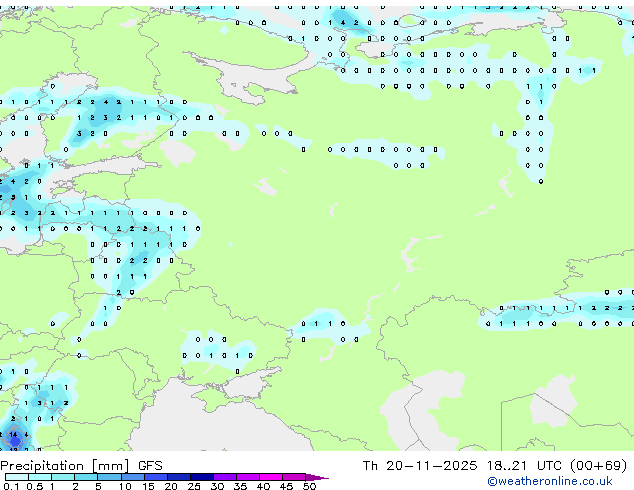634x490 pixels.
Task: Pick legend swatch between 2 and 5
Action: coord(86,477)
